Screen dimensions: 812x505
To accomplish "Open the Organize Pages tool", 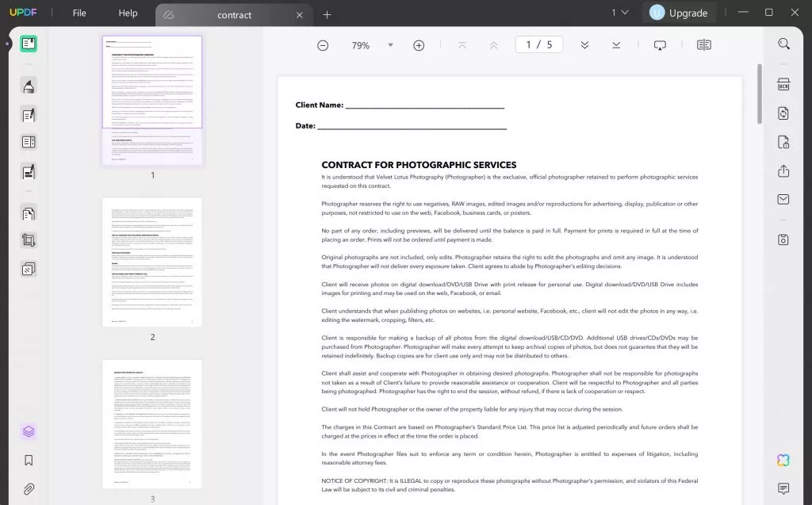I will tap(28, 212).
